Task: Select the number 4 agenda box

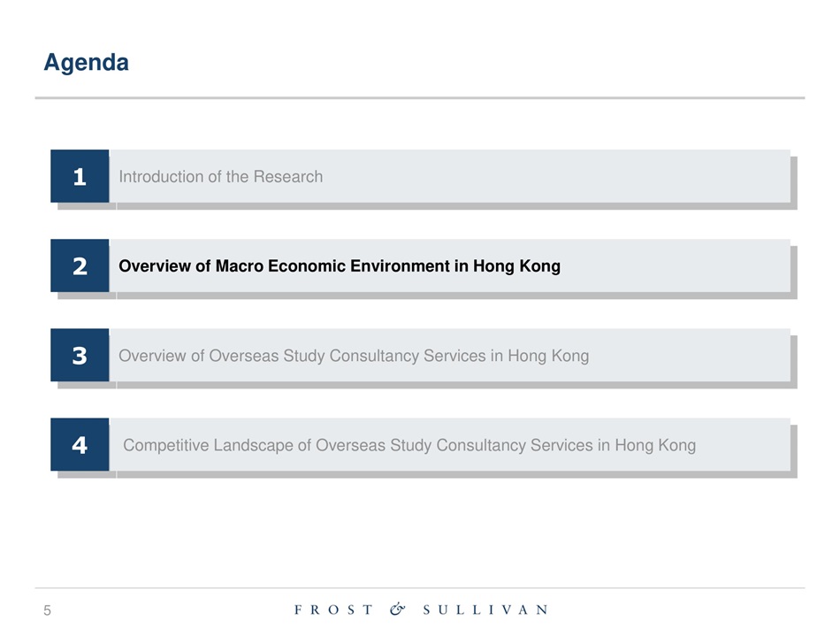Action: point(80,445)
